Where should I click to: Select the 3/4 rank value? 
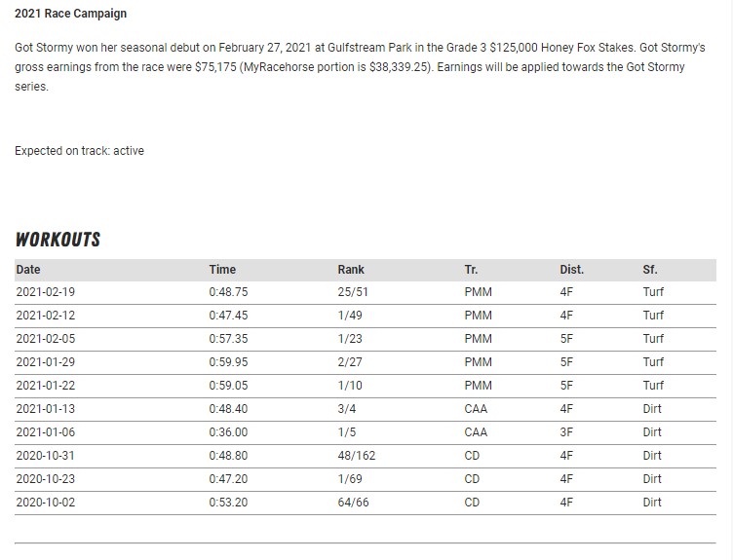pos(346,409)
